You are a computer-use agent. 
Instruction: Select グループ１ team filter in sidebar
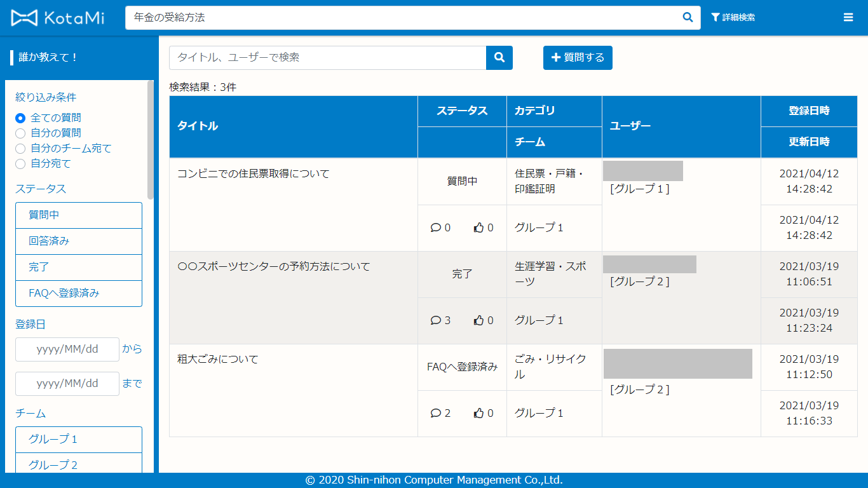click(79, 440)
